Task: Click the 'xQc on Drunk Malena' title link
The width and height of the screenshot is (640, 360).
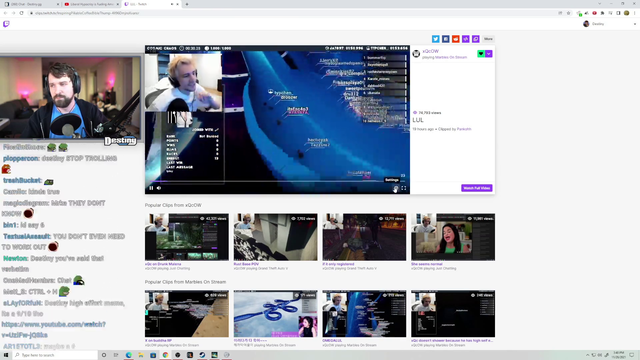Action: [163, 264]
